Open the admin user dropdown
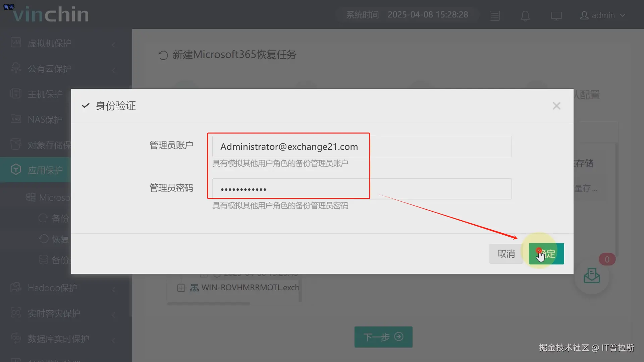The height and width of the screenshot is (362, 644). click(x=603, y=15)
